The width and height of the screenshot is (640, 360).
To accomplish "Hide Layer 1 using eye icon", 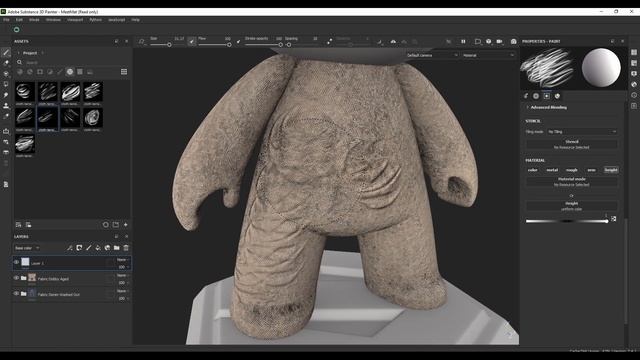I will point(16,262).
